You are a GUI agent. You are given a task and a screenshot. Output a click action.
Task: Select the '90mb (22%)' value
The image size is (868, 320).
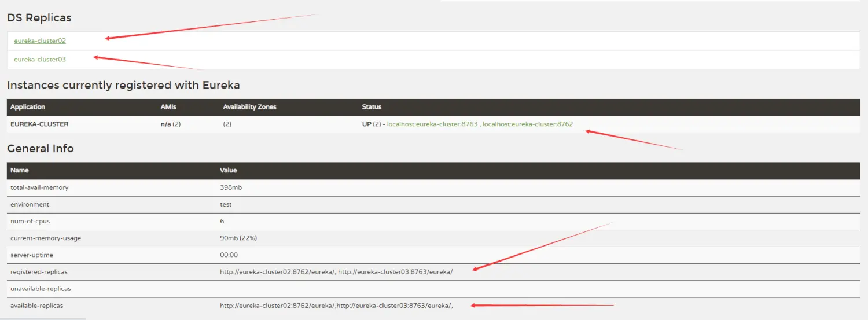(x=238, y=238)
